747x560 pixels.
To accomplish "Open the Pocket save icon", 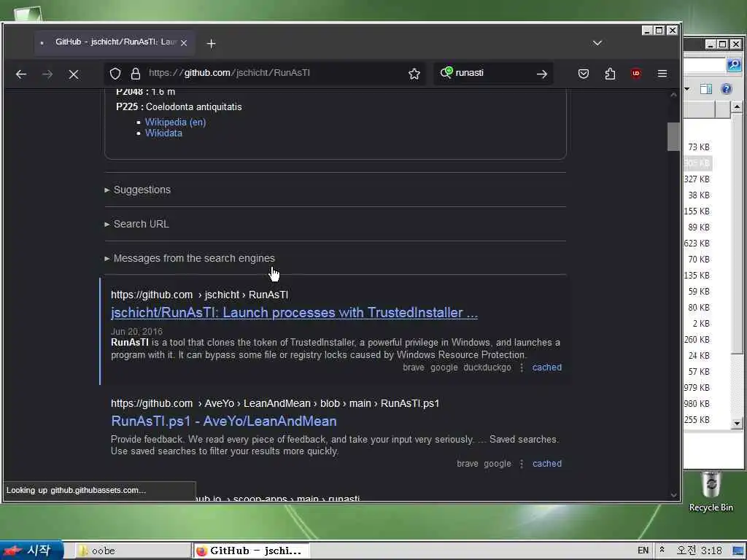I will (583, 74).
